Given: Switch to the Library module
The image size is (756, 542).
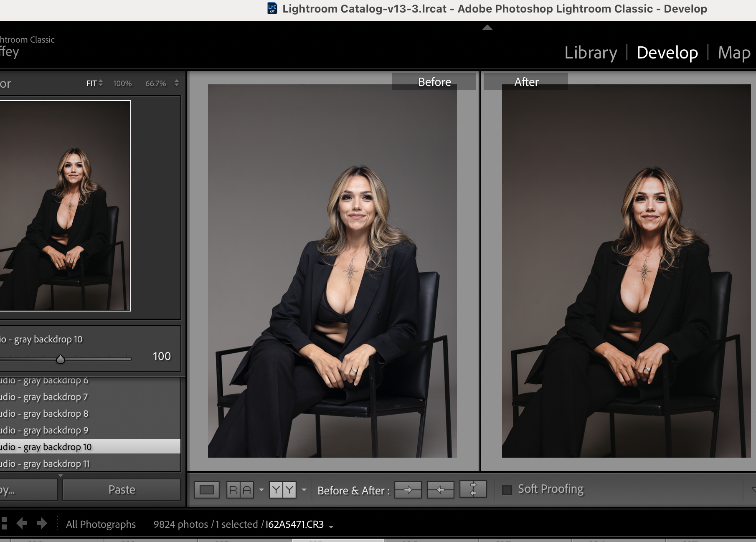Looking at the screenshot, I should [591, 53].
